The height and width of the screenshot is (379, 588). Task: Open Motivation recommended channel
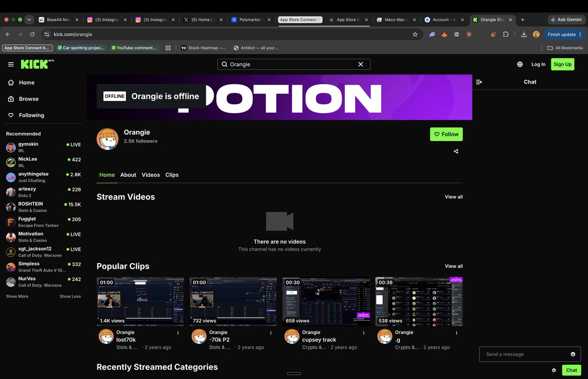43,237
